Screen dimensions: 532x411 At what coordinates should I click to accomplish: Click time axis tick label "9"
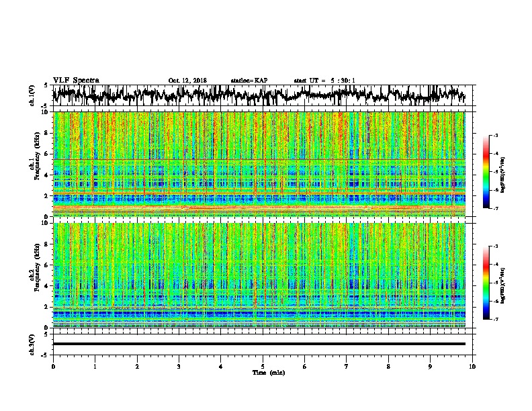click(x=430, y=367)
